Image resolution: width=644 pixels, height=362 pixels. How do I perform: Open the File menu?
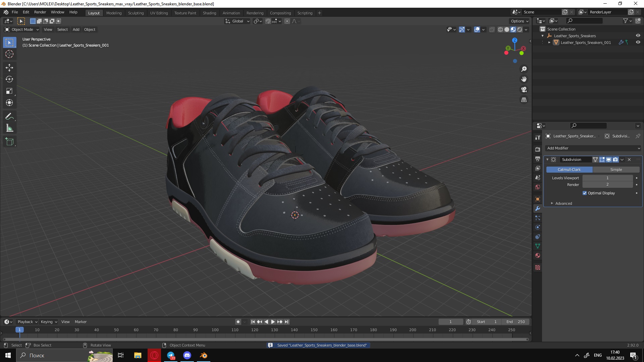[15, 12]
